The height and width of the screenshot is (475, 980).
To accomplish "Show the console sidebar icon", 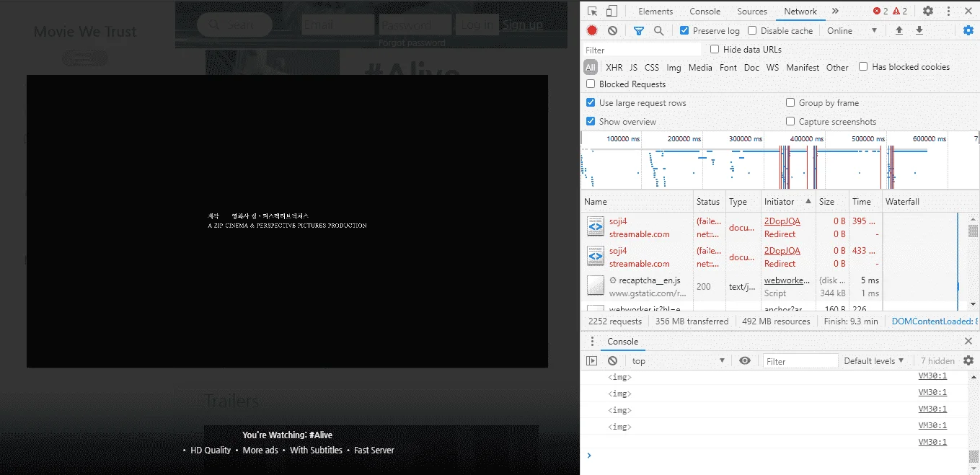I will tap(592, 360).
